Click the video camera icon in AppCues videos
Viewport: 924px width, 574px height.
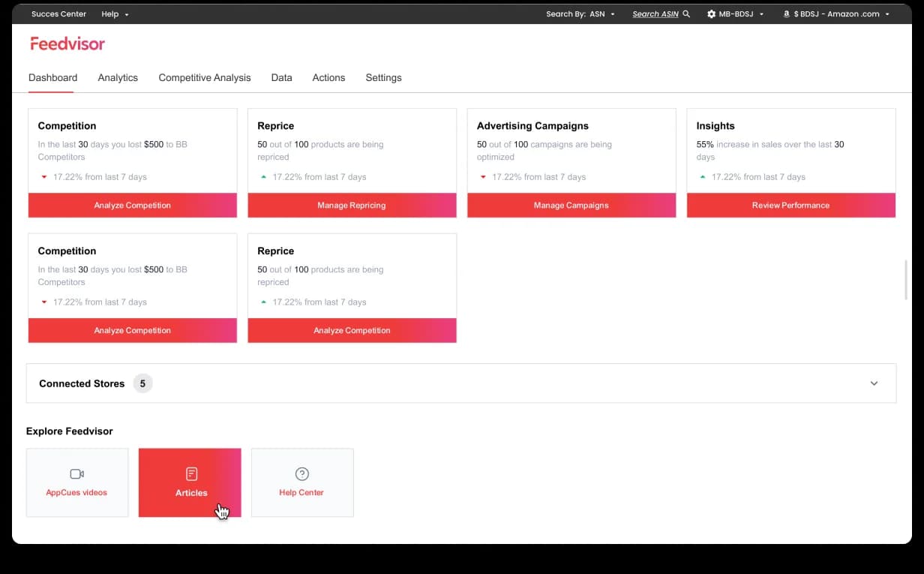click(x=76, y=474)
